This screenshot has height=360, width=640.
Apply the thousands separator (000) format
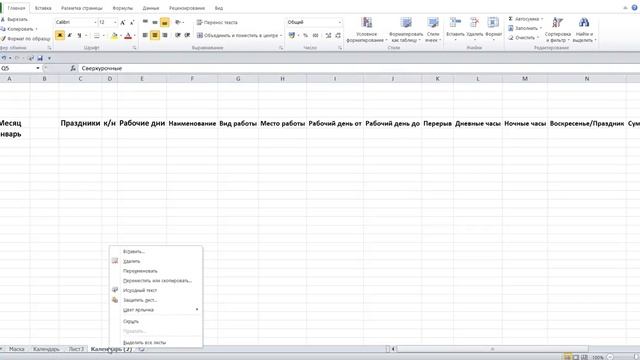pyautogui.click(x=316, y=36)
